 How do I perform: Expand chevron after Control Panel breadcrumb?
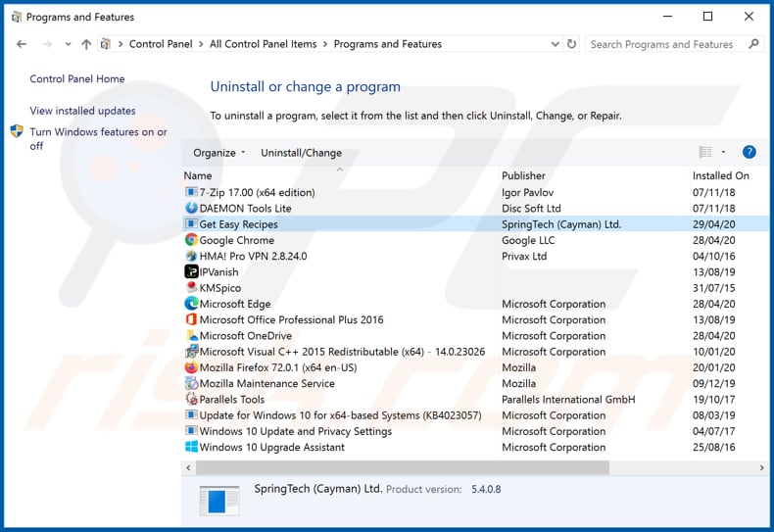click(x=201, y=44)
